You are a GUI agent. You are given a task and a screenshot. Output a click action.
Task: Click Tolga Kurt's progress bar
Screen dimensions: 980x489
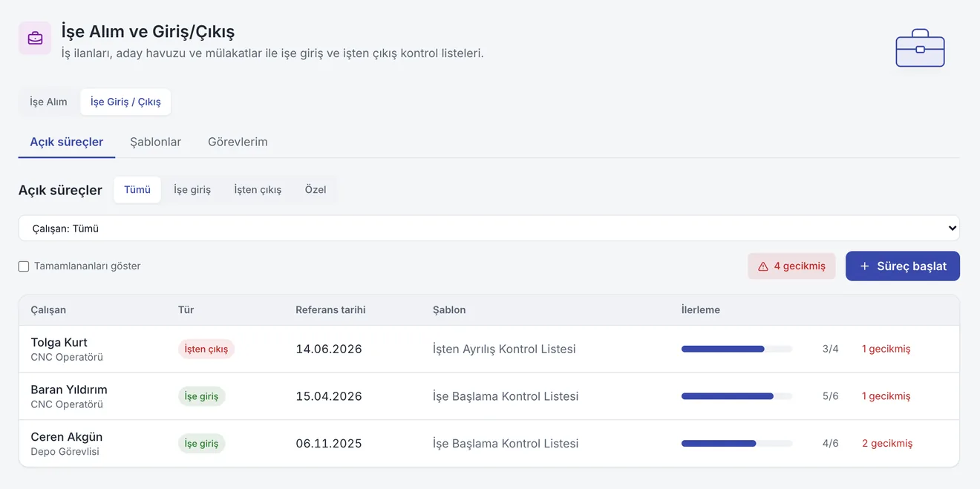pos(736,349)
